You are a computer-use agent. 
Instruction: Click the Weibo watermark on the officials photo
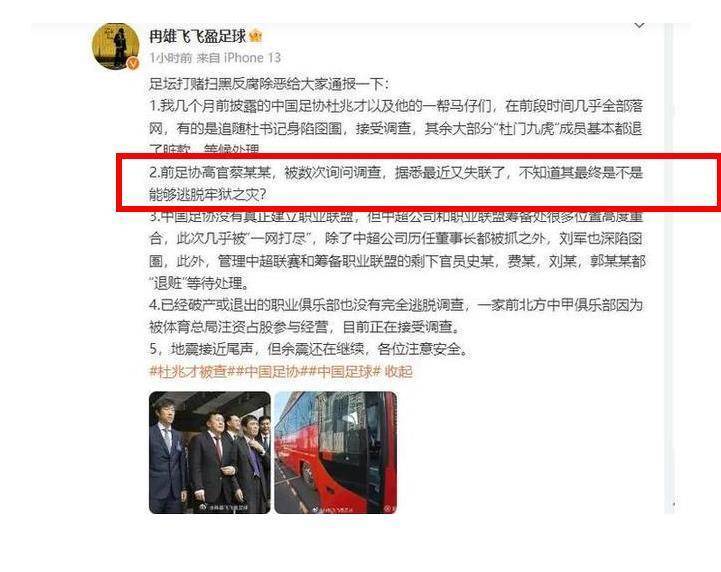tap(225, 508)
